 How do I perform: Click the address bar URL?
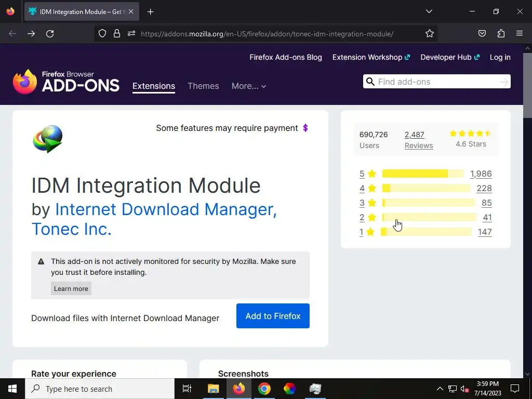click(267, 34)
